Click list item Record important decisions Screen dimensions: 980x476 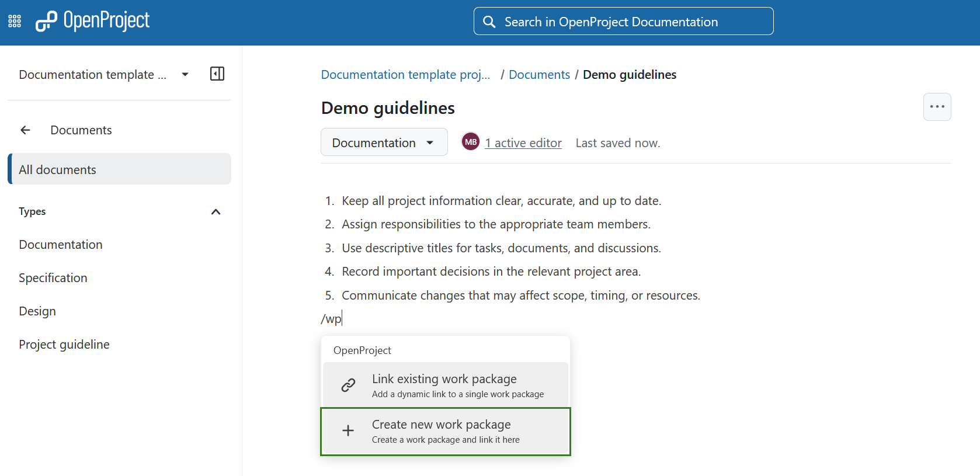click(x=491, y=272)
